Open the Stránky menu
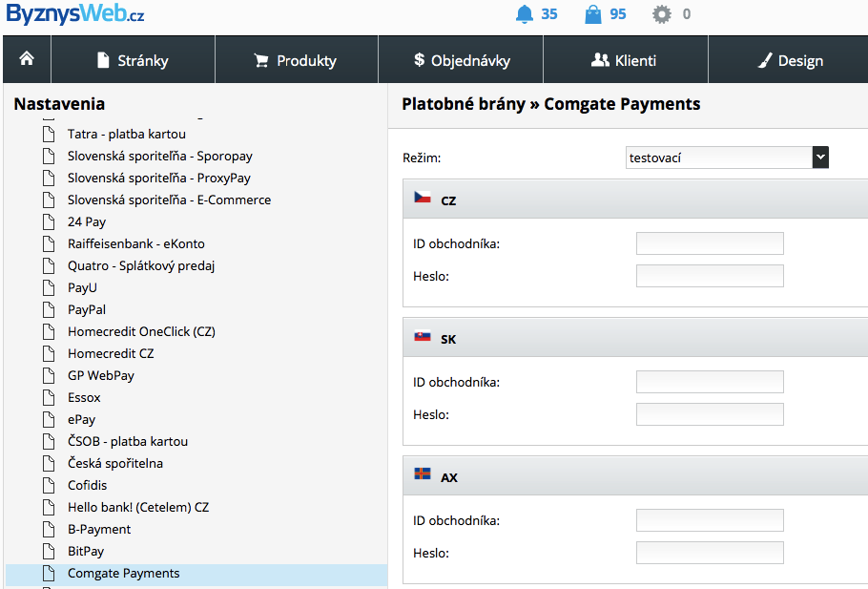The image size is (868, 589). click(x=133, y=60)
